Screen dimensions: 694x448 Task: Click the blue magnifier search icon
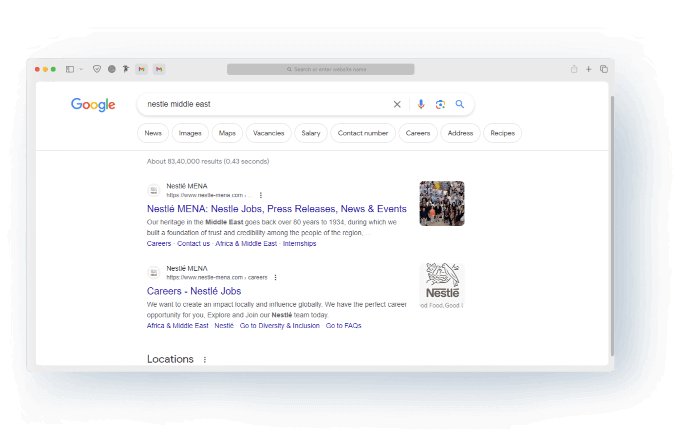(460, 104)
